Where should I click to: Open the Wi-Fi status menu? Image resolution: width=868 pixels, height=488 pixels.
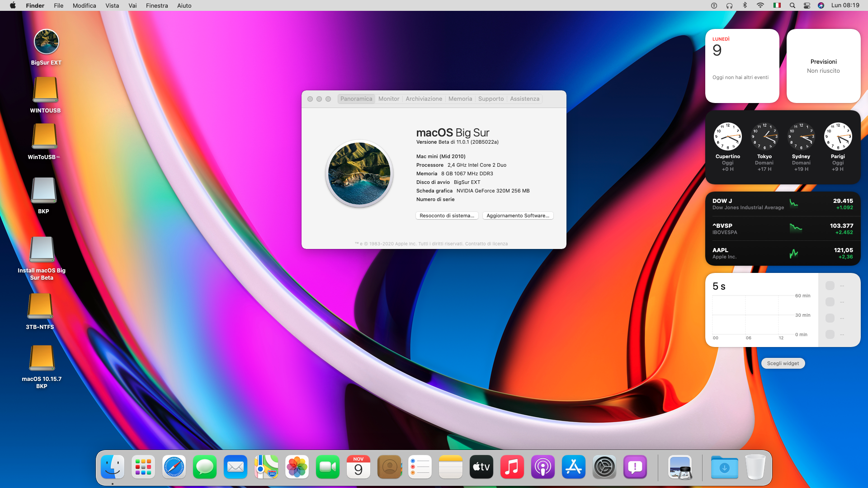coord(760,5)
